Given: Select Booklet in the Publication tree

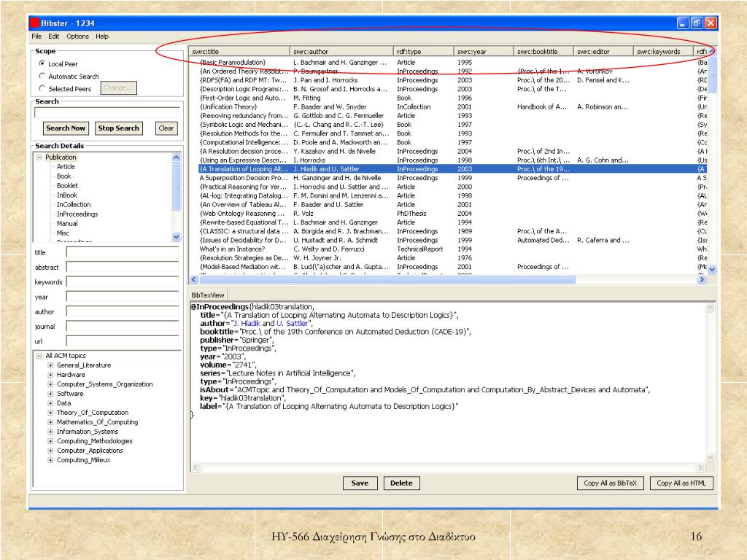Looking at the screenshot, I should (67, 186).
